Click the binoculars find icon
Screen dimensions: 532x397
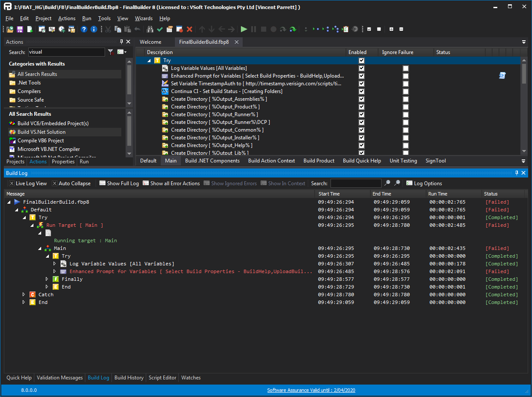(150, 29)
